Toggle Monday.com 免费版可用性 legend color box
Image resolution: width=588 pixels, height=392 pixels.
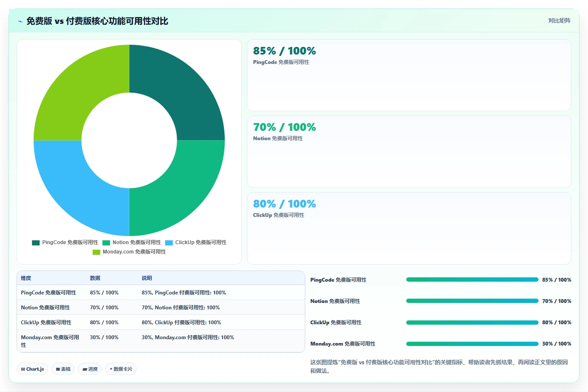(96, 252)
